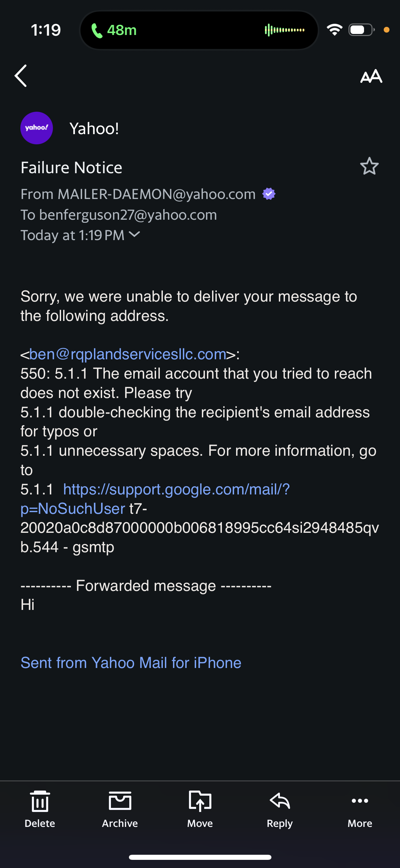
Task: Tap Sent from Yahoo Mail for iPhone
Action: (x=131, y=663)
